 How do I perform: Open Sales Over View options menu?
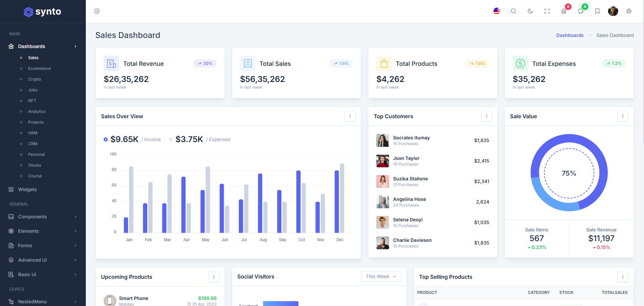pos(350,116)
